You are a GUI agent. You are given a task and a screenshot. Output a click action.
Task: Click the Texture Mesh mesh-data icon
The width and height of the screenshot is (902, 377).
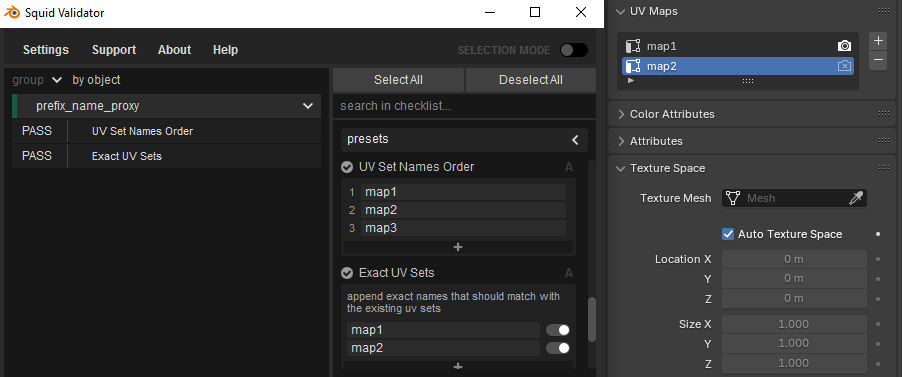(x=732, y=198)
